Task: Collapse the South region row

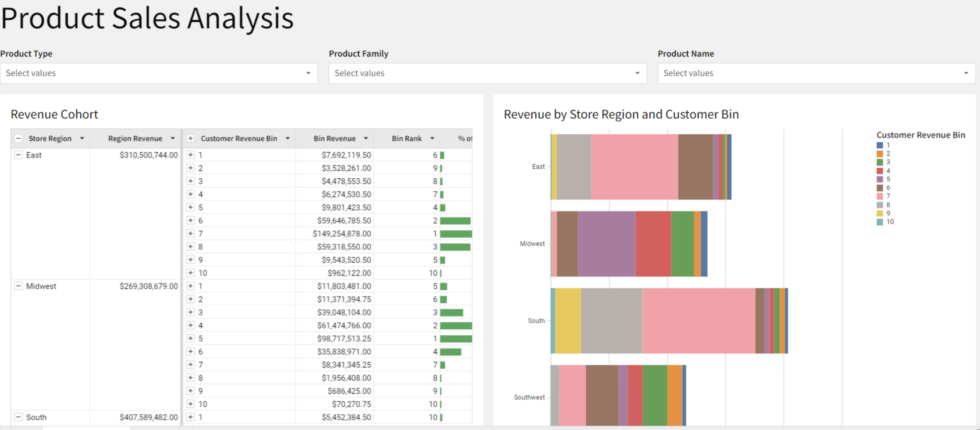Action: tap(18, 417)
